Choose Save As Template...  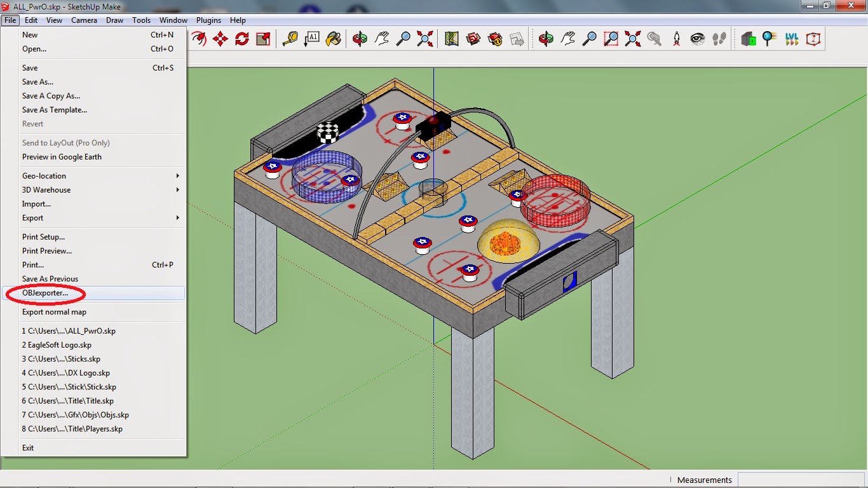point(93,110)
